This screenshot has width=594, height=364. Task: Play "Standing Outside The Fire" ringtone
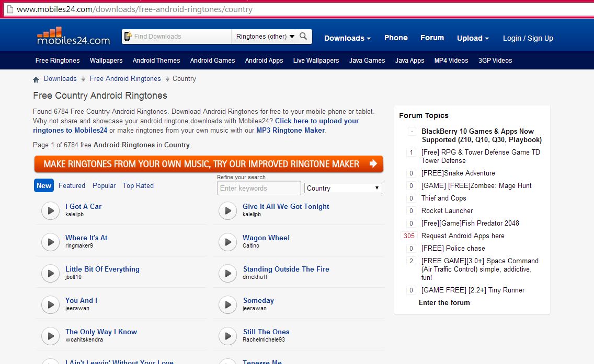coord(227,274)
